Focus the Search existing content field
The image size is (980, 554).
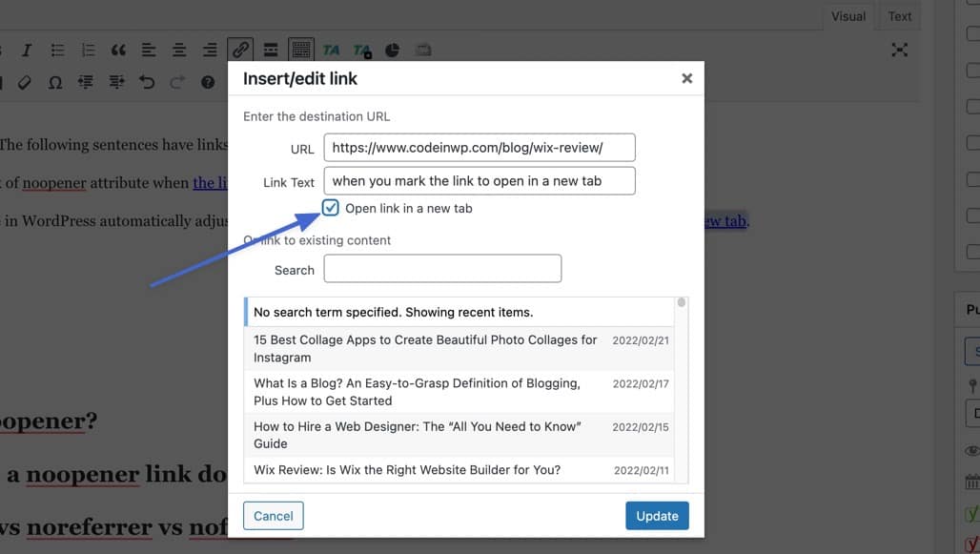[442, 270]
